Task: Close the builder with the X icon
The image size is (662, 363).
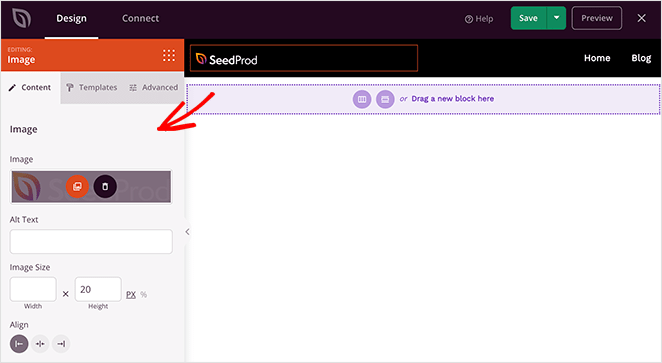Action: tap(641, 18)
